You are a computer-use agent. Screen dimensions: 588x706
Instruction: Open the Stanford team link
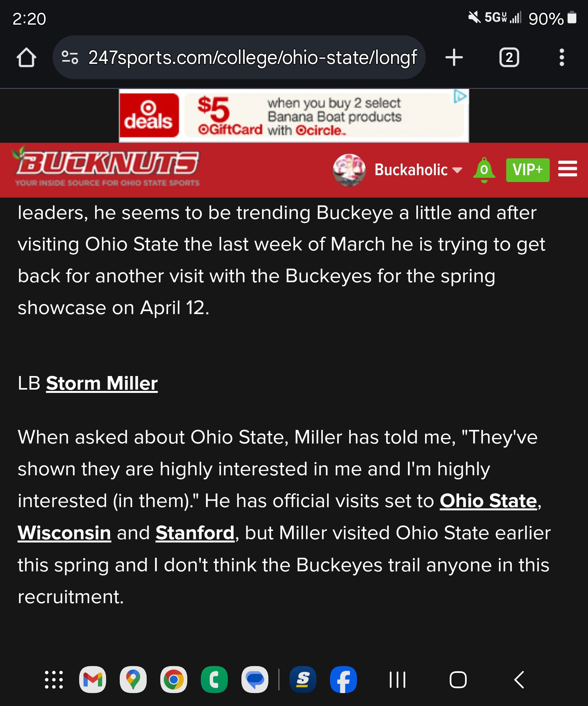(x=195, y=533)
